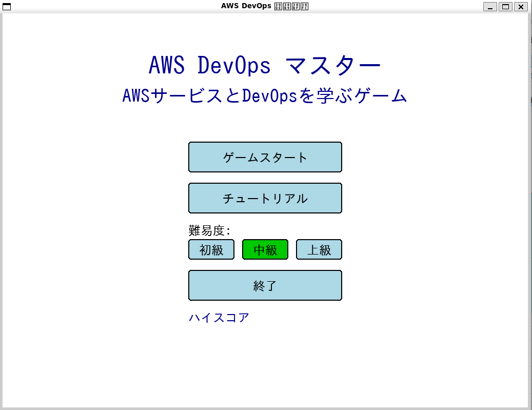Select 初級 beginner difficulty
Screen dimensions: 532x410
click(x=211, y=249)
